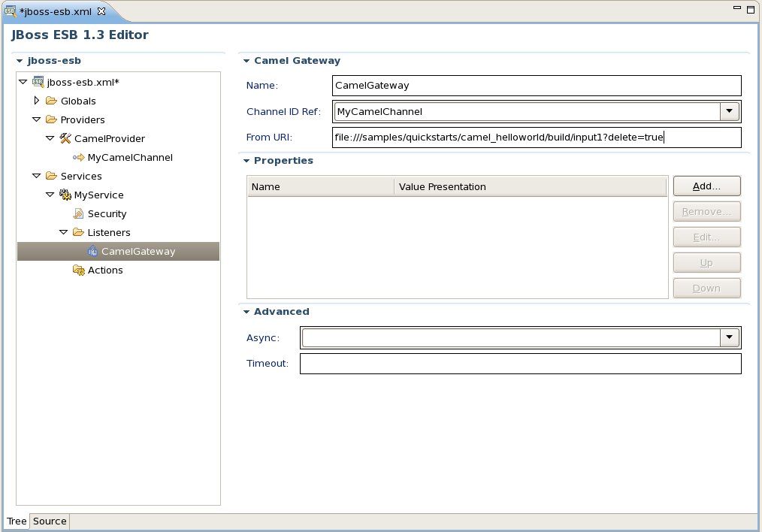Select the Listeners tree item

coord(109,233)
